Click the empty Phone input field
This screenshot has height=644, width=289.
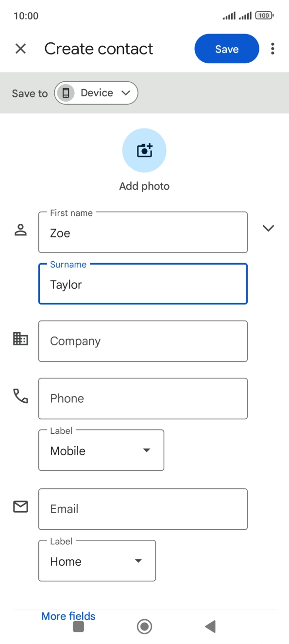coord(143,398)
